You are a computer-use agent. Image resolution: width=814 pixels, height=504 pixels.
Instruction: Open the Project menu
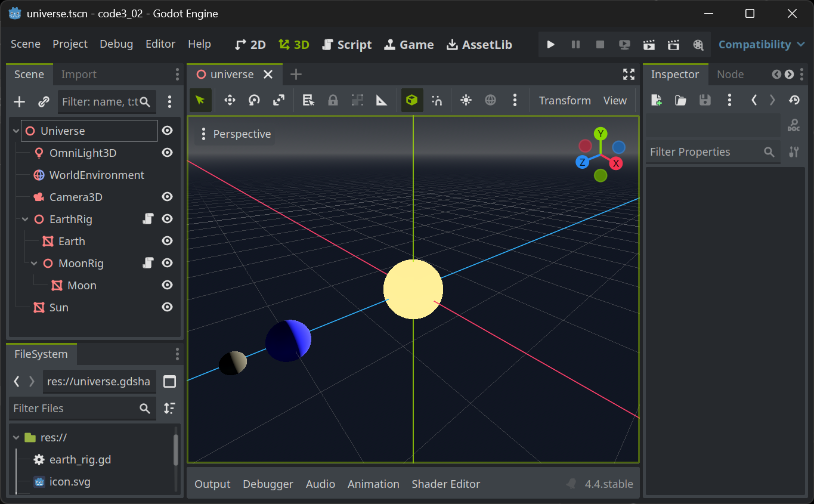(x=70, y=44)
